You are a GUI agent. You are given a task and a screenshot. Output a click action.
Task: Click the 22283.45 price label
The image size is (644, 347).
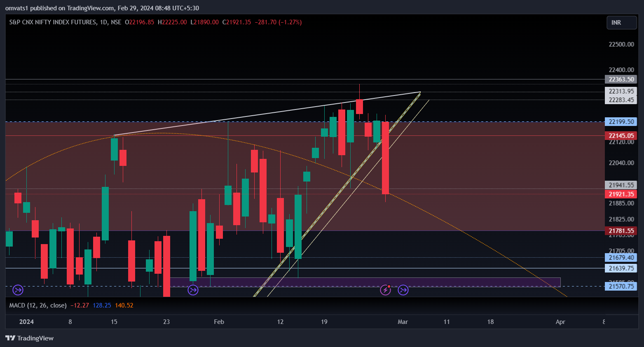pyautogui.click(x=621, y=100)
